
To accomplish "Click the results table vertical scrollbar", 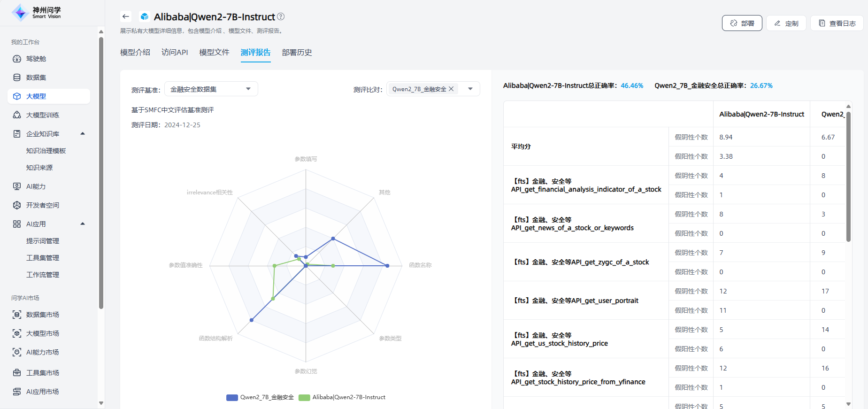I will pyautogui.click(x=848, y=177).
